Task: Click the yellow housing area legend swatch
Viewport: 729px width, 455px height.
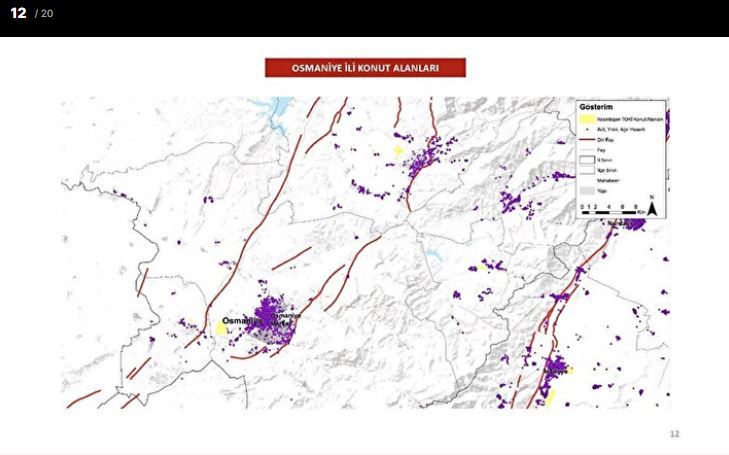Action: point(587,119)
